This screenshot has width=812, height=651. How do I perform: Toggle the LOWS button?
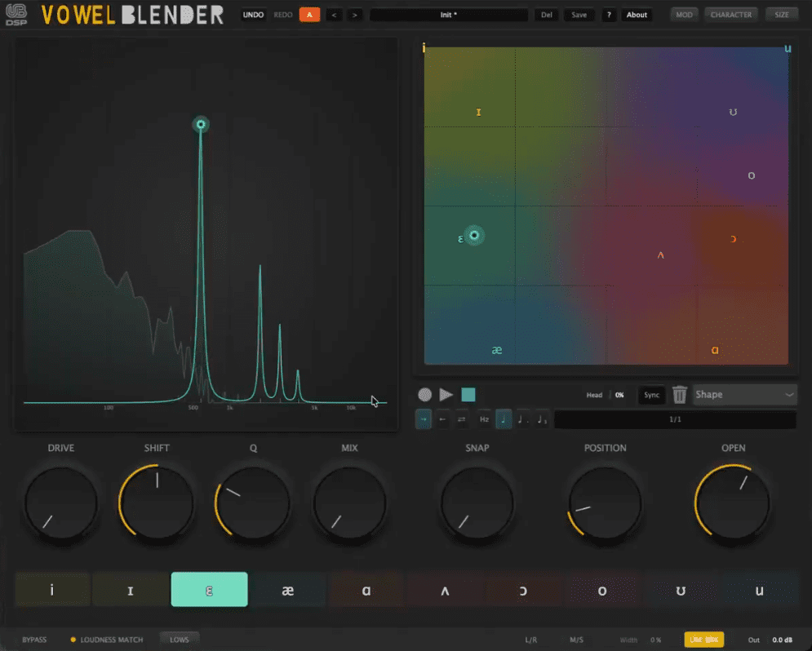180,640
